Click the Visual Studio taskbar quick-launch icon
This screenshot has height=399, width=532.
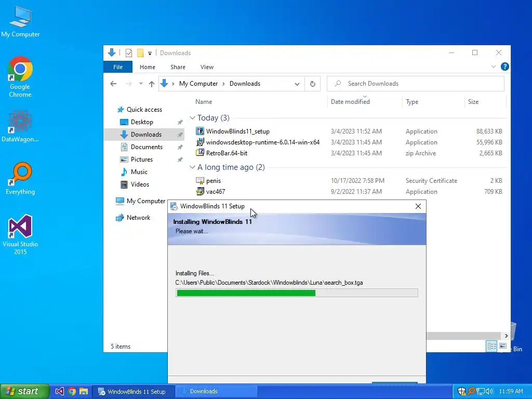pos(59,391)
